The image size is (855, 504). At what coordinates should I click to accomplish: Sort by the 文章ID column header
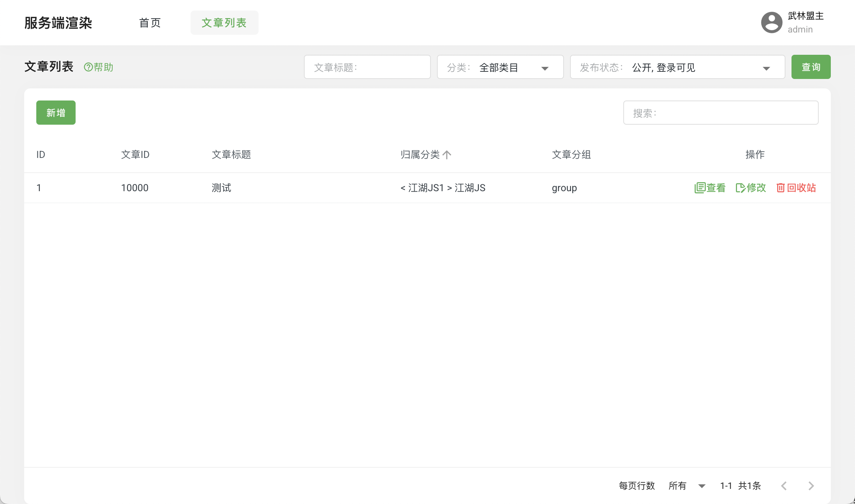click(x=135, y=155)
